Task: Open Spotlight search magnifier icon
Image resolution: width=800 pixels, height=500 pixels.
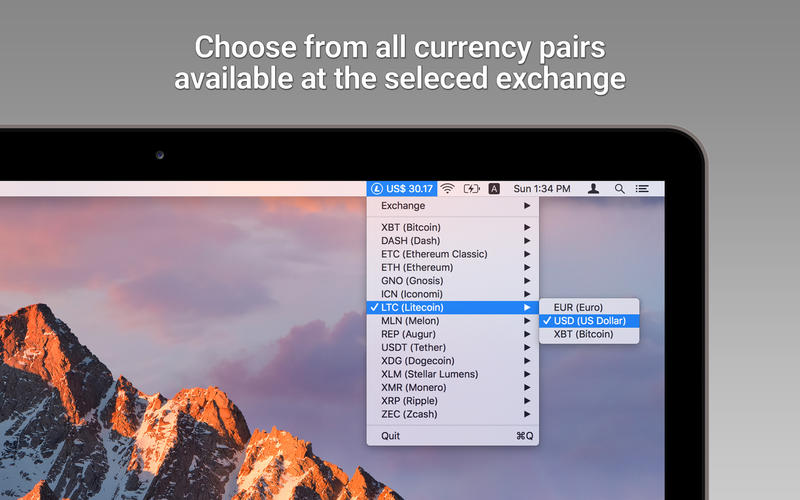Action: point(619,188)
